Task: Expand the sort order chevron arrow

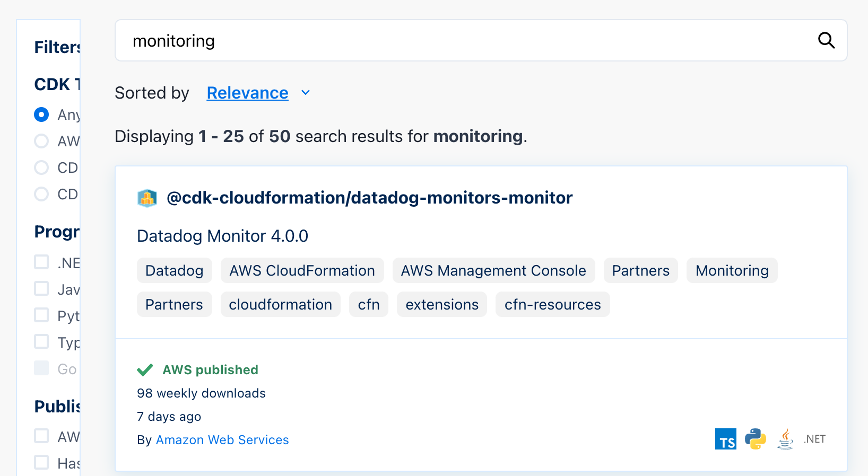Action: (x=306, y=93)
